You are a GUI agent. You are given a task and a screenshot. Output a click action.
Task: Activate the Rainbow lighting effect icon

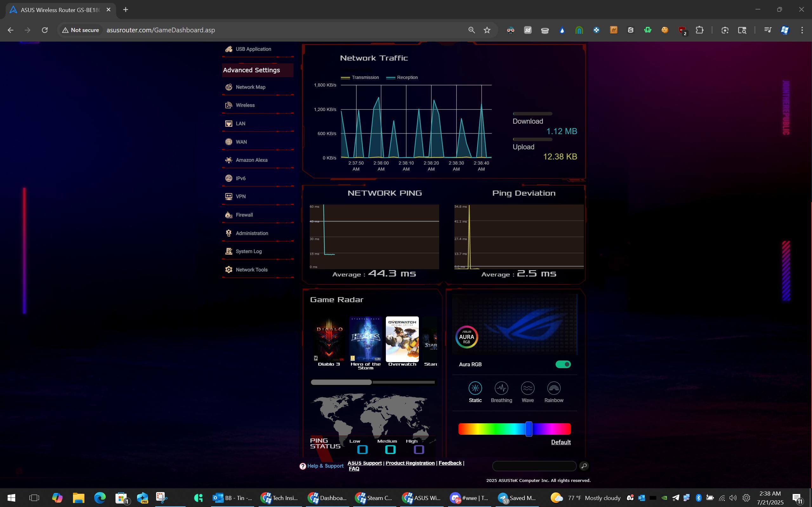point(554,388)
